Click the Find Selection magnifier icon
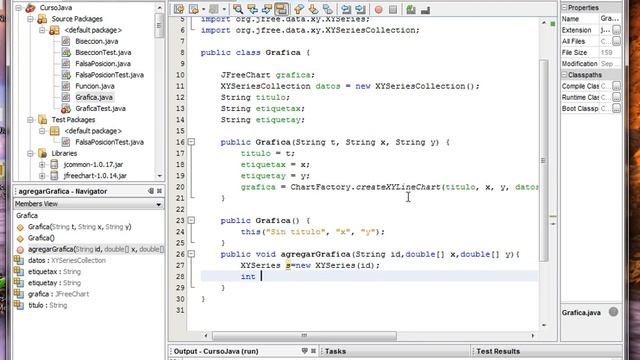The height and width of the screenshot is (360, 640). click(x=238, y=9)
